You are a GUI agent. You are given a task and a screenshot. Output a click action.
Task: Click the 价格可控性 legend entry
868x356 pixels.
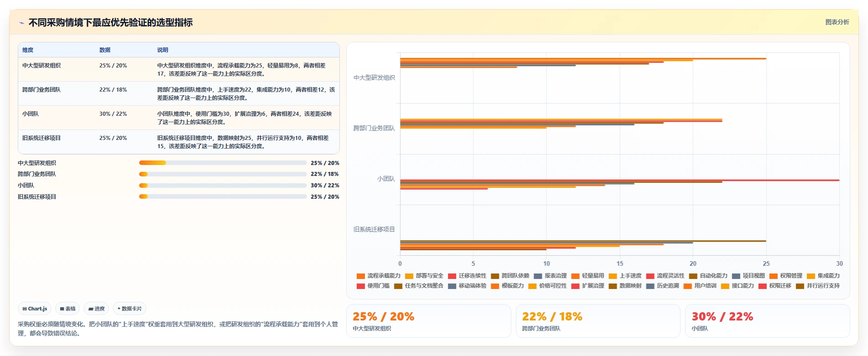(x=547, y=286)
